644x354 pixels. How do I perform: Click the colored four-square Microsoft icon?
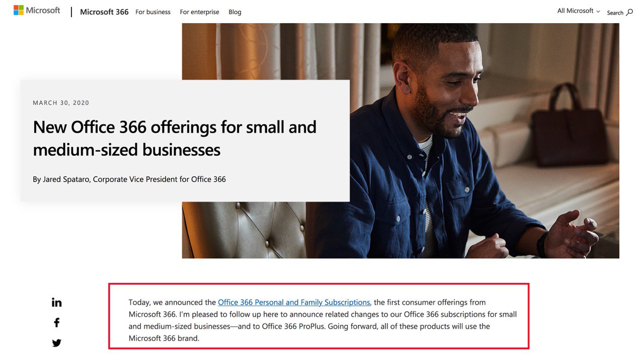point(19,10)
